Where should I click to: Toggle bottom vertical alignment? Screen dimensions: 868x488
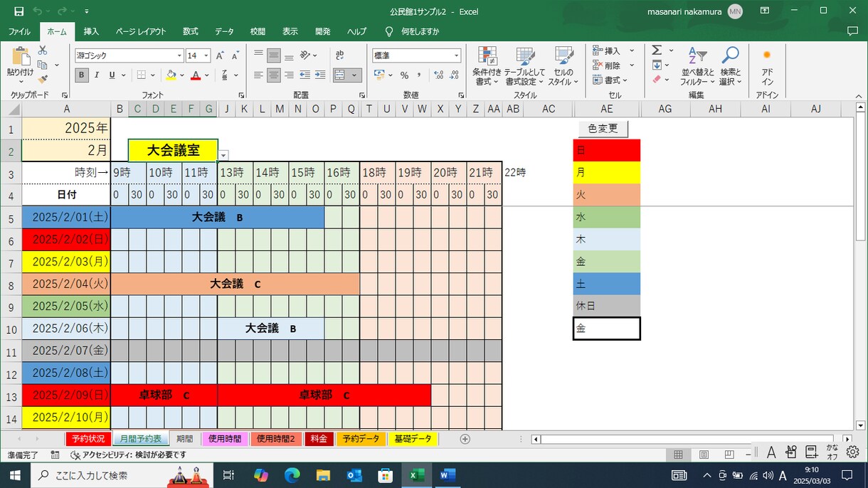click(x=289, y=55)
